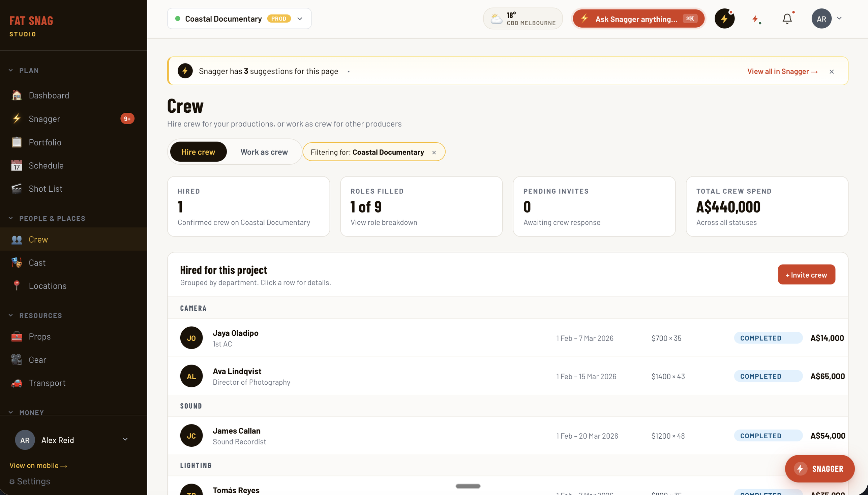This screenshot has height=495, width=868.
Task: Click the AR avatar in top header
Action: pos(821,19)
